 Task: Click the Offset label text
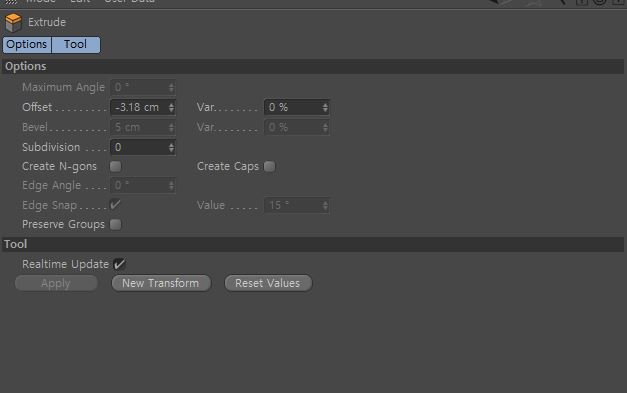[37, 108]
